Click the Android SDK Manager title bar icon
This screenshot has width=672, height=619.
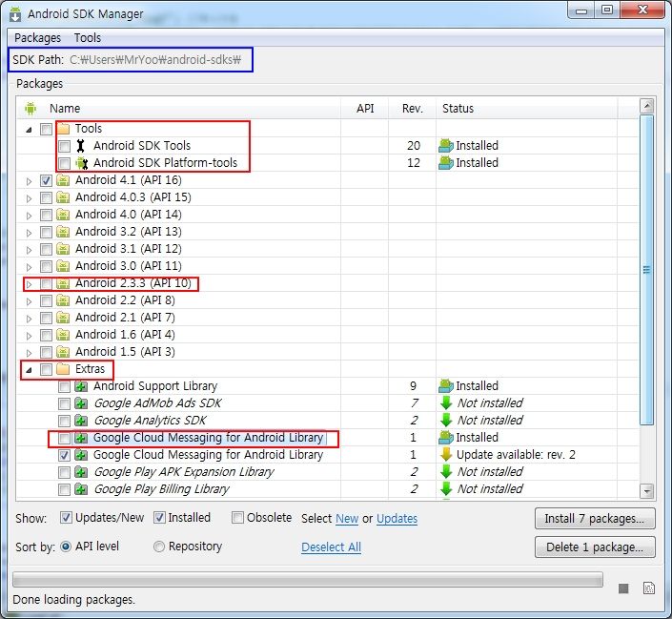click(x=15, y=13)
